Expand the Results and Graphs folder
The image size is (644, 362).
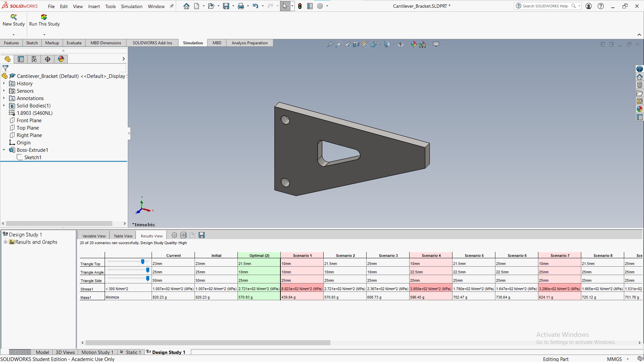pyautogui.click(x=5, y=242)
